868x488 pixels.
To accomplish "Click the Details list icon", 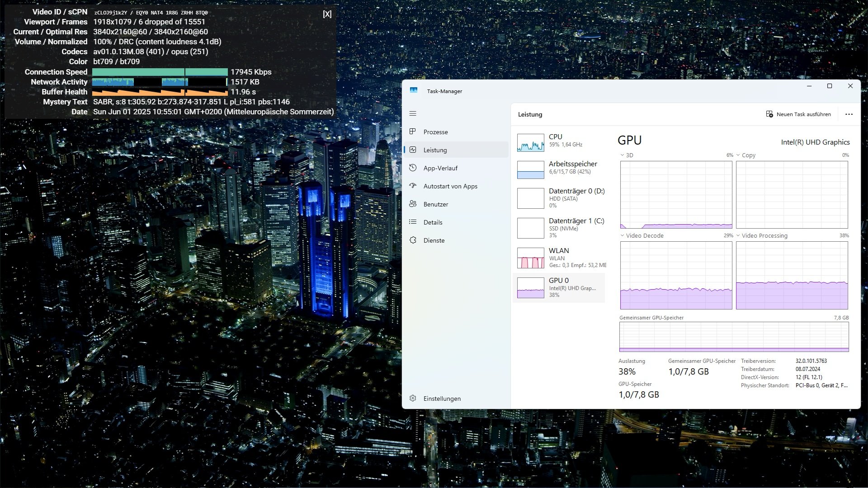I will tap(413, 222).
